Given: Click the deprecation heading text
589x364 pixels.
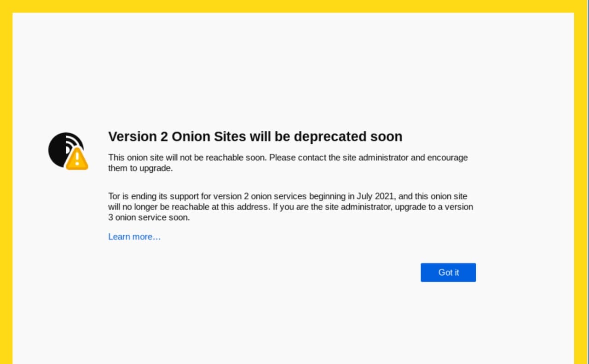Looking at the screenshot, I should (x=255, y=136).
